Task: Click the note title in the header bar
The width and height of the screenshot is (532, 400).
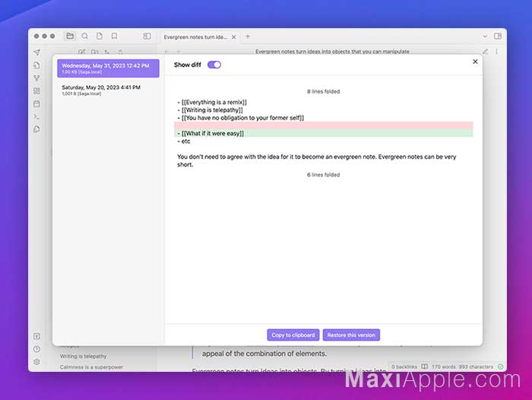Action: [x=332, y=52]
